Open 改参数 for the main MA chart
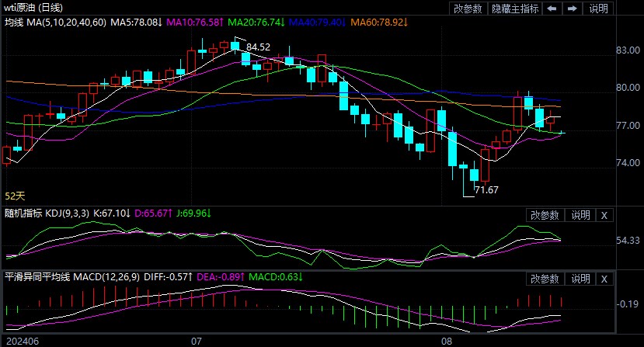644x347 pixels. pyautogui.click(x=468, y=9)
